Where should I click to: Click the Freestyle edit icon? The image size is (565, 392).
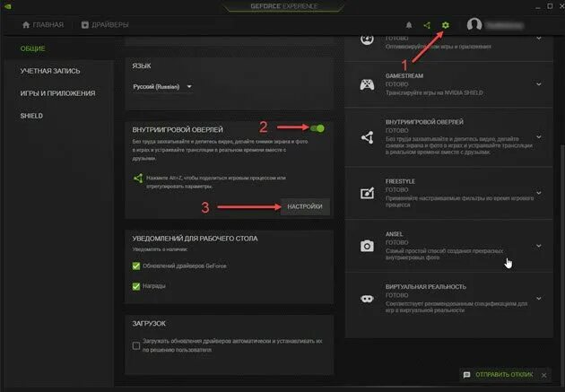[367, 193]
